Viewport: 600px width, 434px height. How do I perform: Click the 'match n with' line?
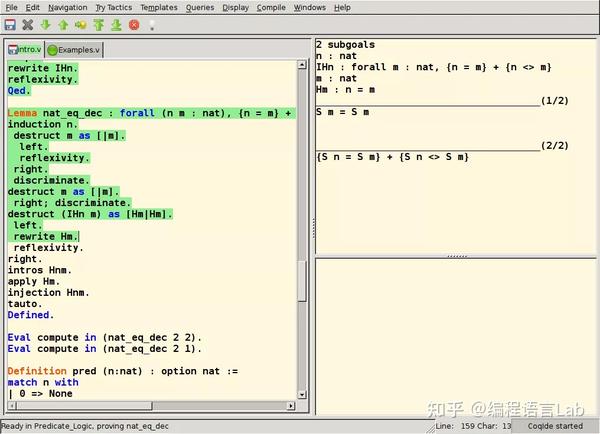(x=43, y=382)
